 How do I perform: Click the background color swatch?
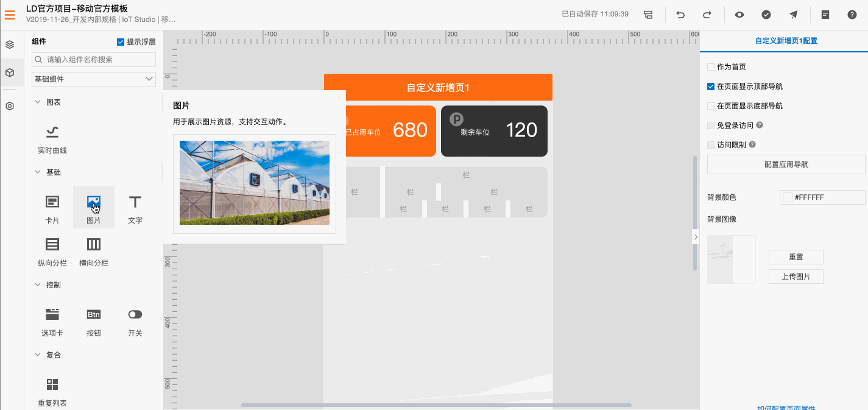(788, 197)
